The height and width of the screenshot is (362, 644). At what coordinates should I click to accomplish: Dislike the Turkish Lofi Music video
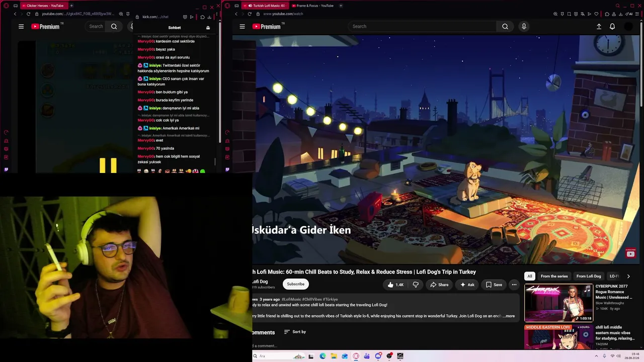point(416,285)
